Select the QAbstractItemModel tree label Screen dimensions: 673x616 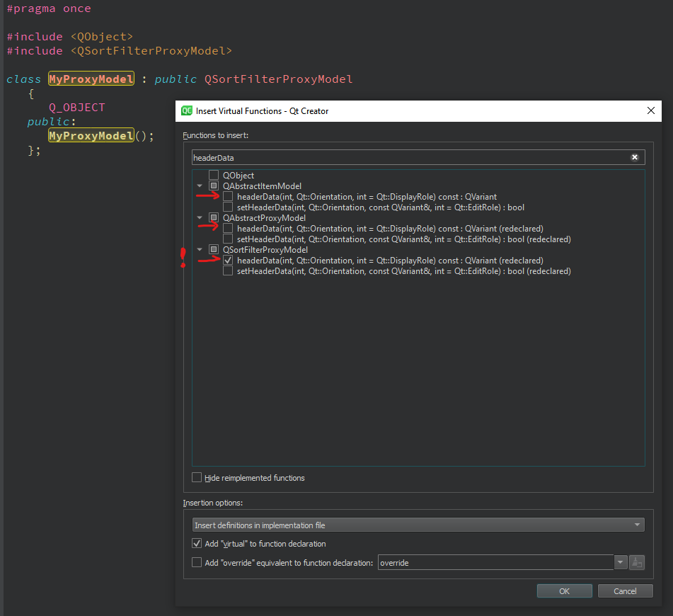pyautogui.click(x=262, y=186)
